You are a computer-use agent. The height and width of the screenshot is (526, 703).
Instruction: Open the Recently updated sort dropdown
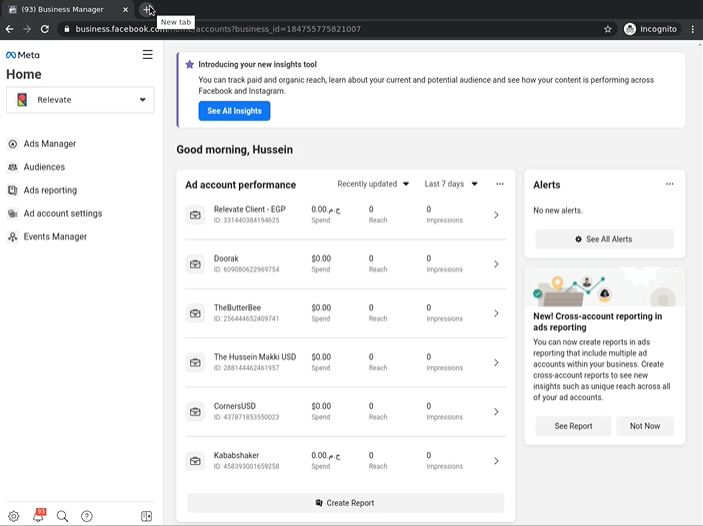click(373, 184)
